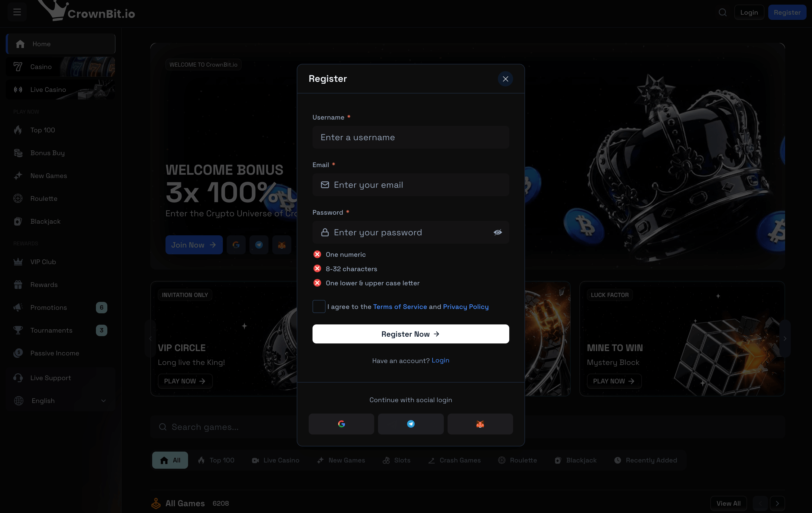Close the Register dialog
This screenshot has height=513, width=812.
pos(505,79)
